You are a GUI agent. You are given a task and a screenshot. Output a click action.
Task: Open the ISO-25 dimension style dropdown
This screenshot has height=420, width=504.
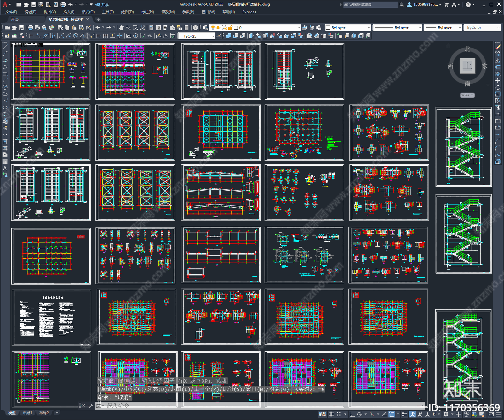pos(197,36)
